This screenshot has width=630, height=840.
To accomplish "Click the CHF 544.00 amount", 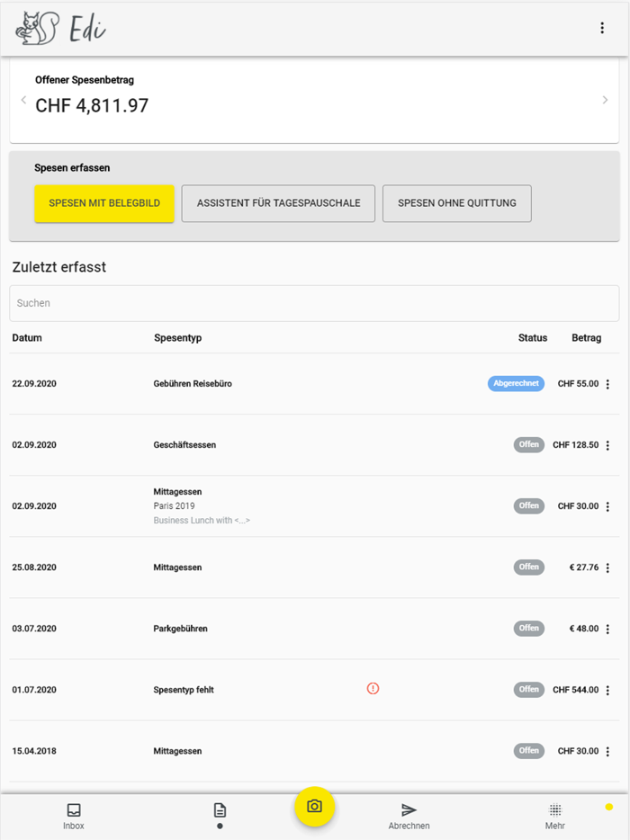I will 575,690.
